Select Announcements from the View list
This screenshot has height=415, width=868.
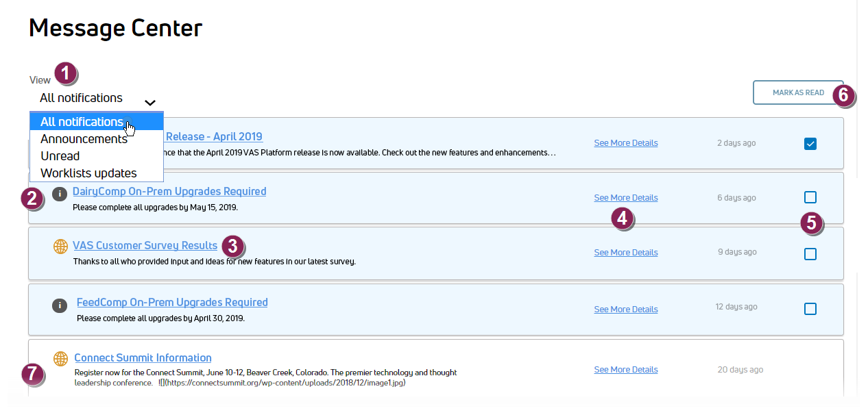coord(84,139)
